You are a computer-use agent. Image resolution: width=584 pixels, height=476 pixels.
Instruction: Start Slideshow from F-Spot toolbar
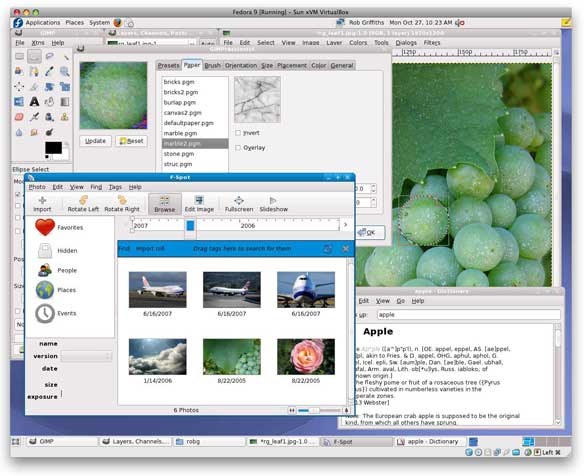pos(273,204)
